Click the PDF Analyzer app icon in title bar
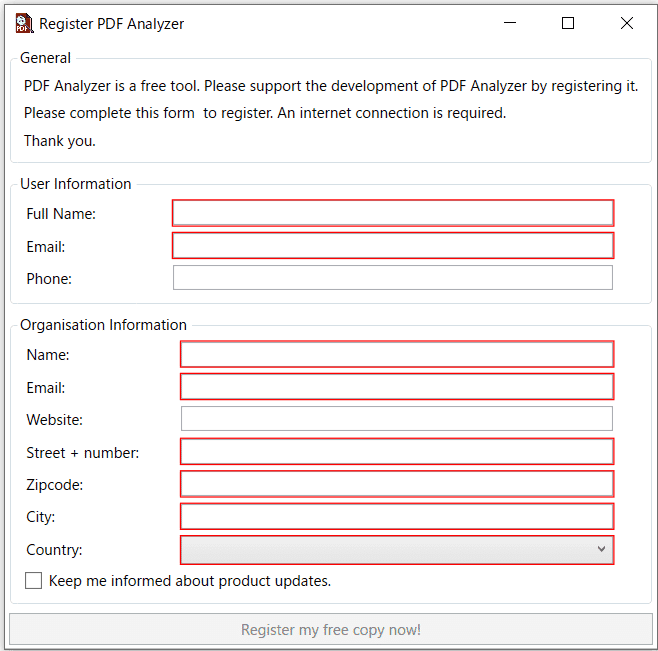The height and width of the screenshot is (651, 658). [x=24, y=24]
